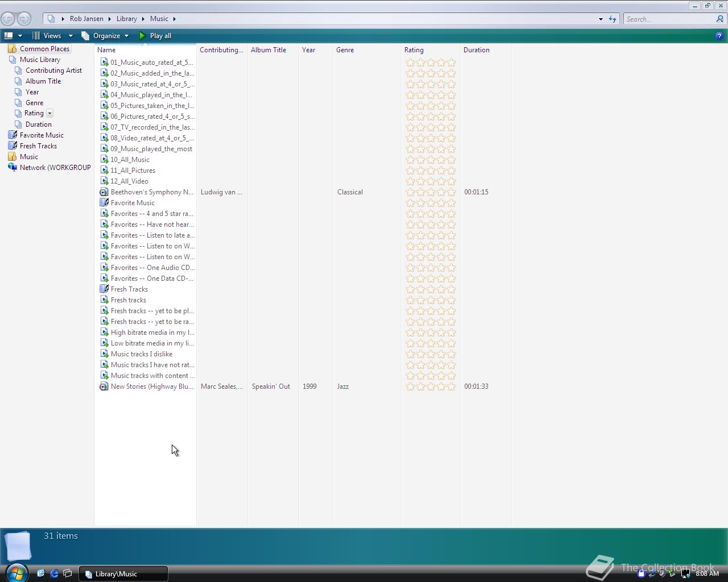Select 'Music tracks I dislike' file
The image size is (728, 582).
142,354
